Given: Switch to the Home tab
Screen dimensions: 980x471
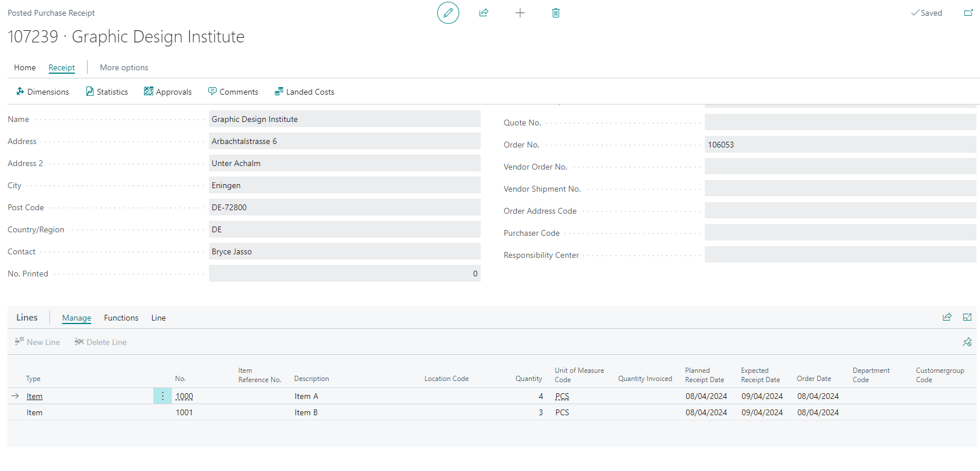Looking at the screenshot, I should [x=25, y=67].
